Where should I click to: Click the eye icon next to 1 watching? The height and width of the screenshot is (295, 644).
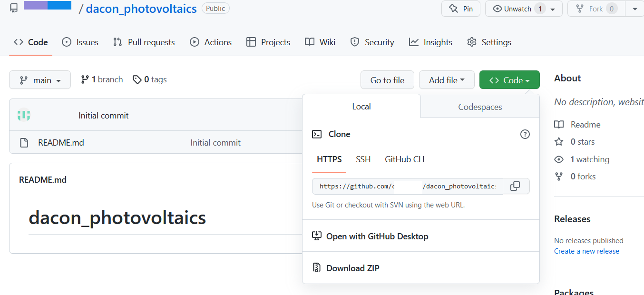pyautogui.click(x=559, y=159)
